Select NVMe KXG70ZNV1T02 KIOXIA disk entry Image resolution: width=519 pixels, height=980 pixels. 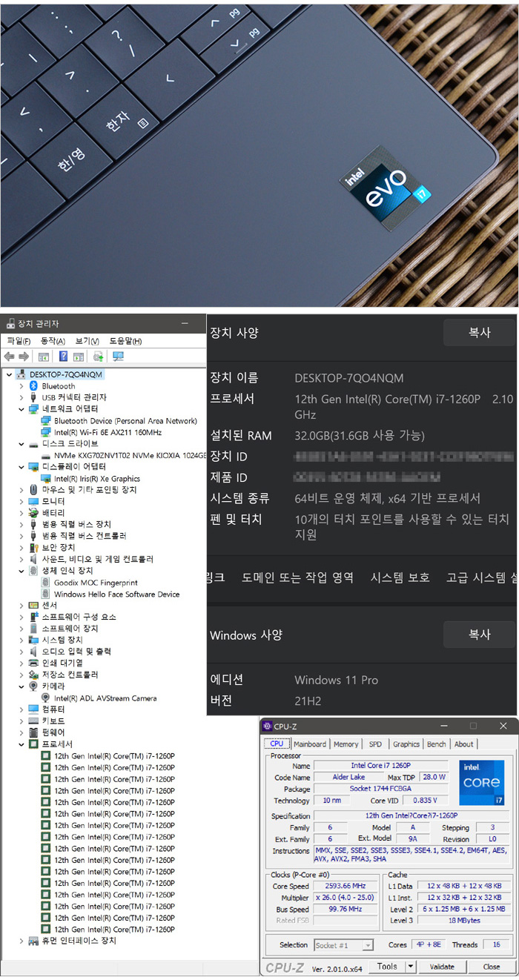click(x=130, y=456)
